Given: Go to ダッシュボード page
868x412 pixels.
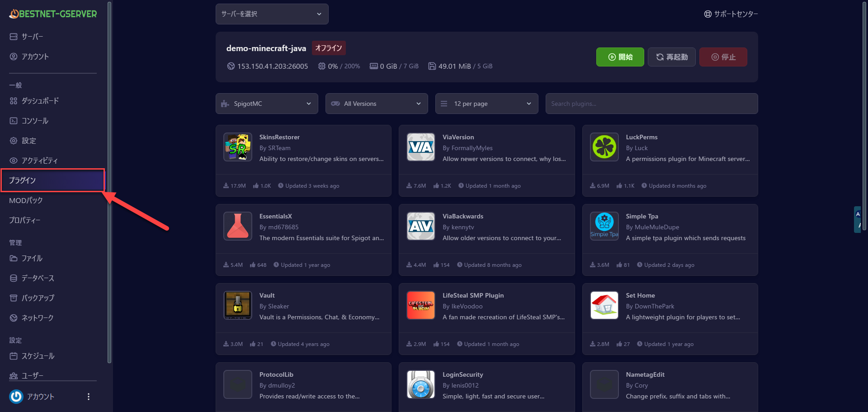Looking at the screenshot, I should [x=34, y=101].
